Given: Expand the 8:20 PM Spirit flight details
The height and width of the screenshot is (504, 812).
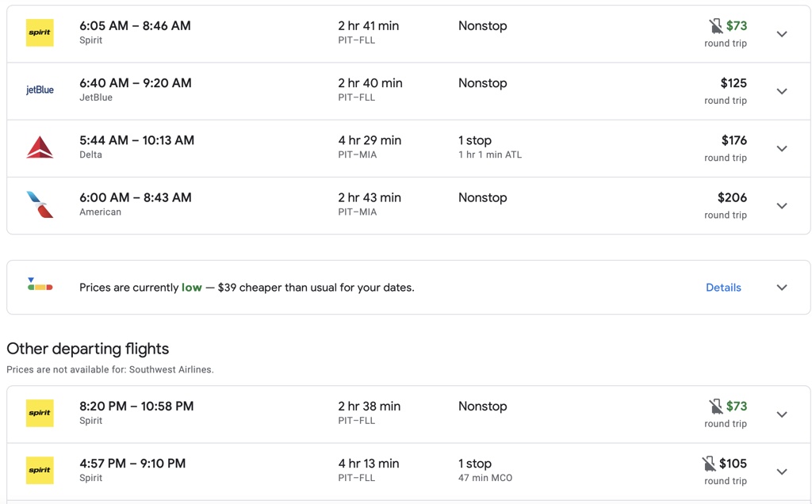Looking at the screenshot, I should pyautogui.click(x=782, y=414).
